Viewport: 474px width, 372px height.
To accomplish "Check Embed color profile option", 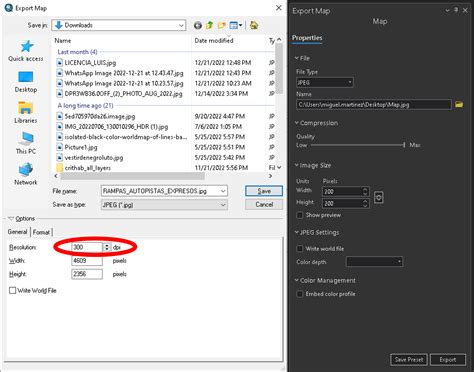I will click(300, 294).
